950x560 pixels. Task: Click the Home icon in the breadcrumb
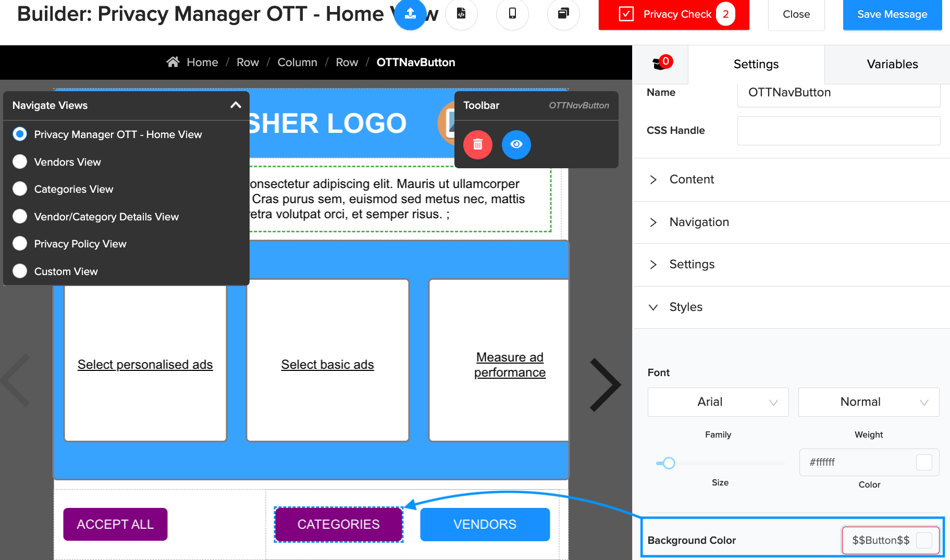click(174, 62)
